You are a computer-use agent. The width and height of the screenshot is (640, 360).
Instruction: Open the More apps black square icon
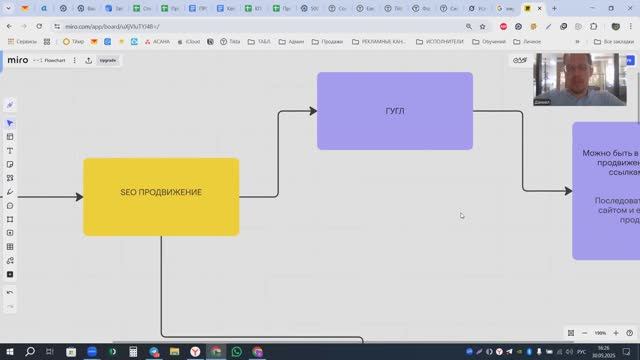[10, 275]
